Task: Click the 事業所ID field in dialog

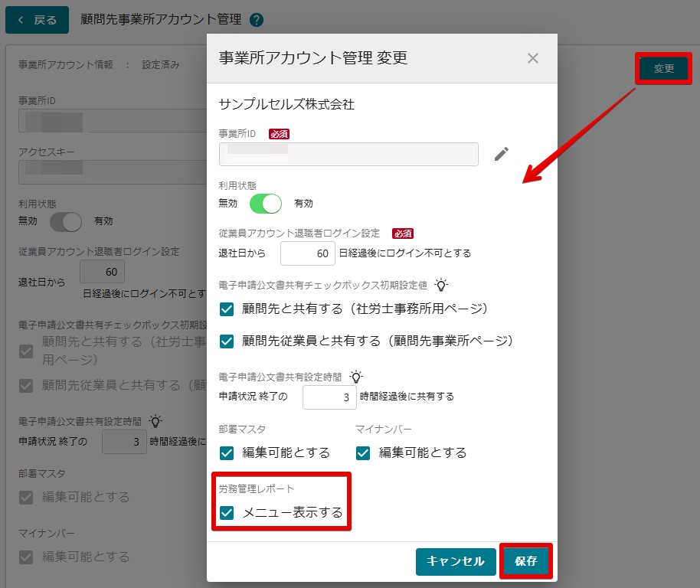Action: click(x=348, y=155)
